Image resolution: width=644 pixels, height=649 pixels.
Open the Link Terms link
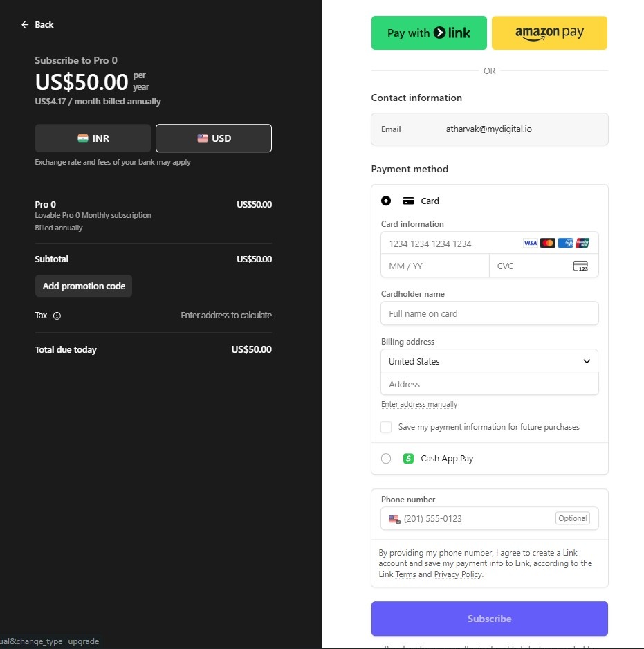(x=405, y=574)
